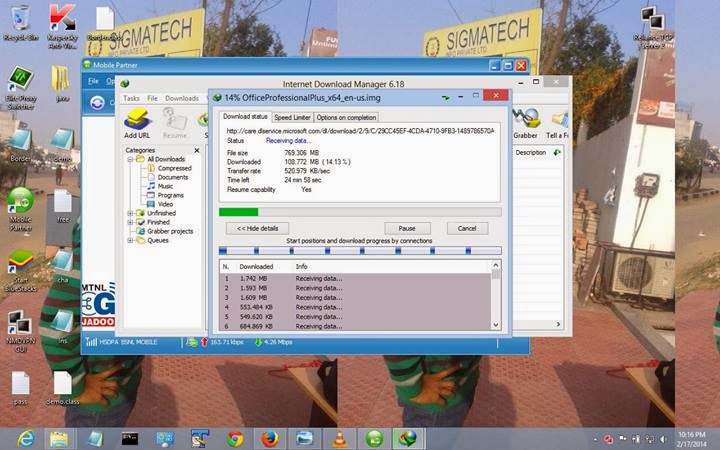This screenshot has height=450, width=720.
Task: Switch to the Speed Limiter tab
Action: (292, 118)
